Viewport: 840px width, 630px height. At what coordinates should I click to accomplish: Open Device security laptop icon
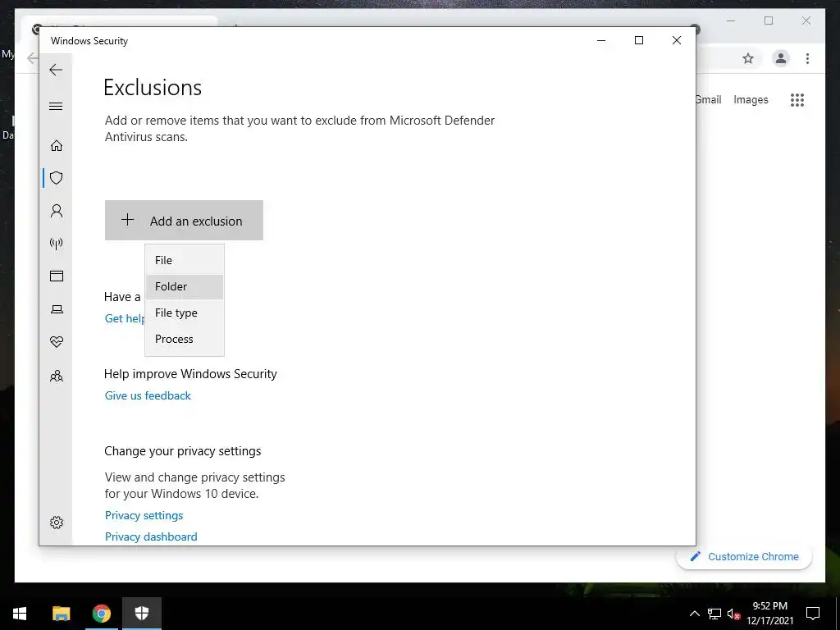[57, 309]
